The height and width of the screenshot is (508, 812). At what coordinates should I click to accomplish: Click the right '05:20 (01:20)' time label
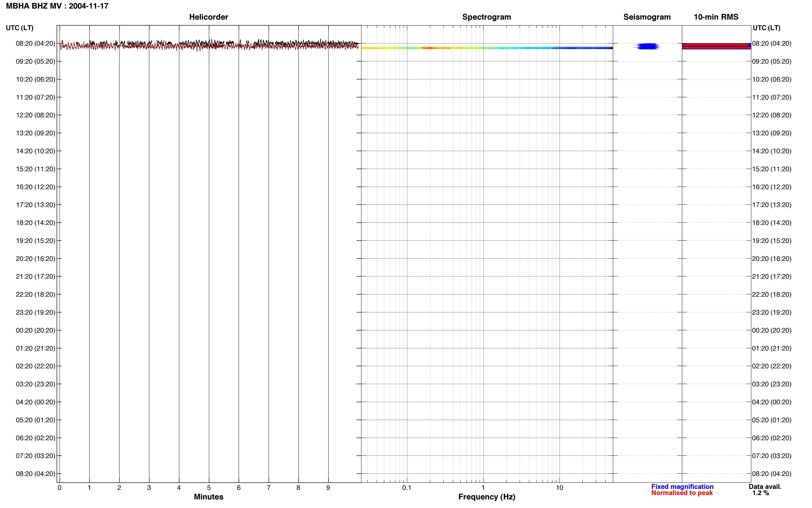point(772,420)
